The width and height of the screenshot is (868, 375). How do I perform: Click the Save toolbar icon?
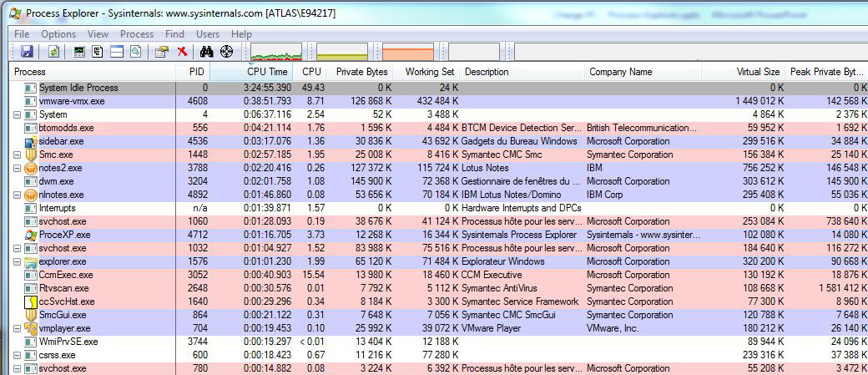click(27, 52)
